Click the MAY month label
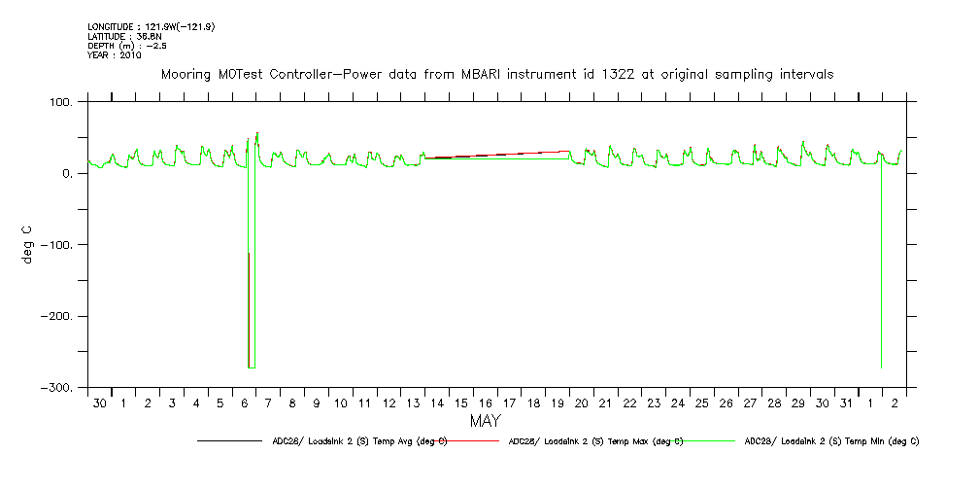Screen dimensions: 980x490 pos(485,421)
